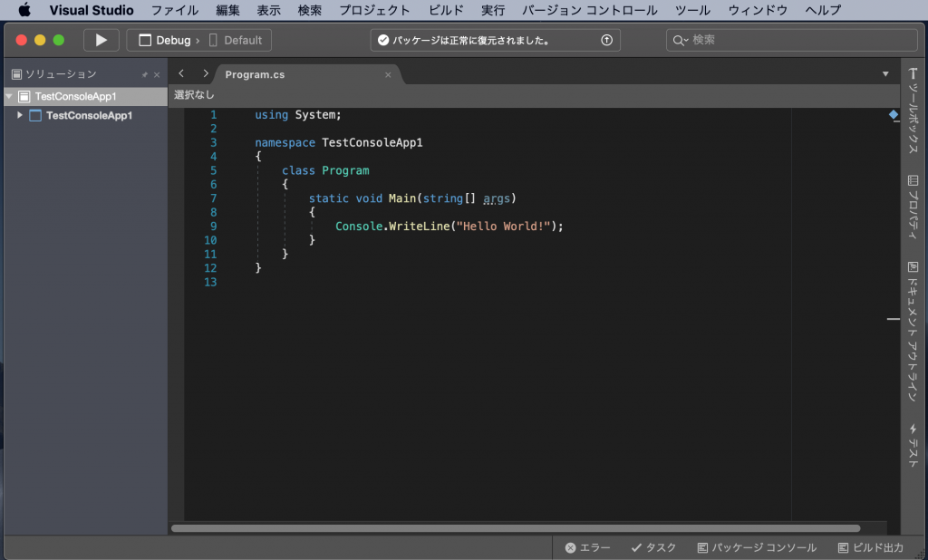This screenshot has width=928, height=560.
Task: Open the Visual Studio app menu
Action: click(x=92, y=10)
